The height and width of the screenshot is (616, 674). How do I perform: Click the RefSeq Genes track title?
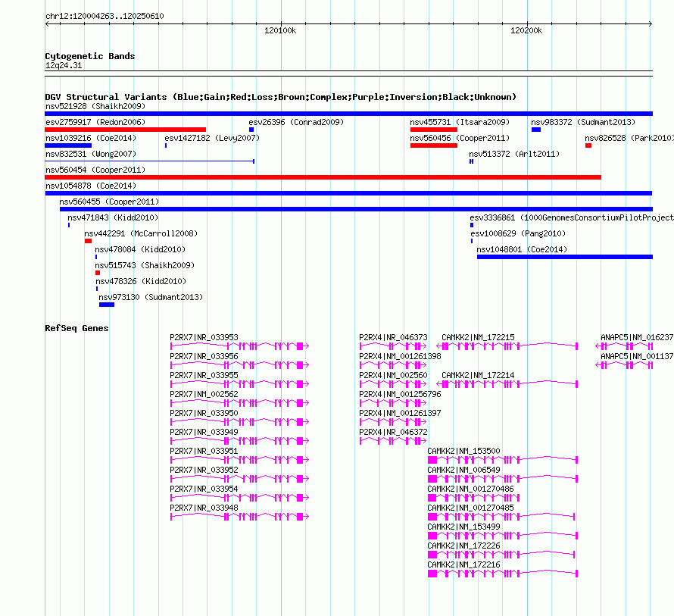[76, 328]
